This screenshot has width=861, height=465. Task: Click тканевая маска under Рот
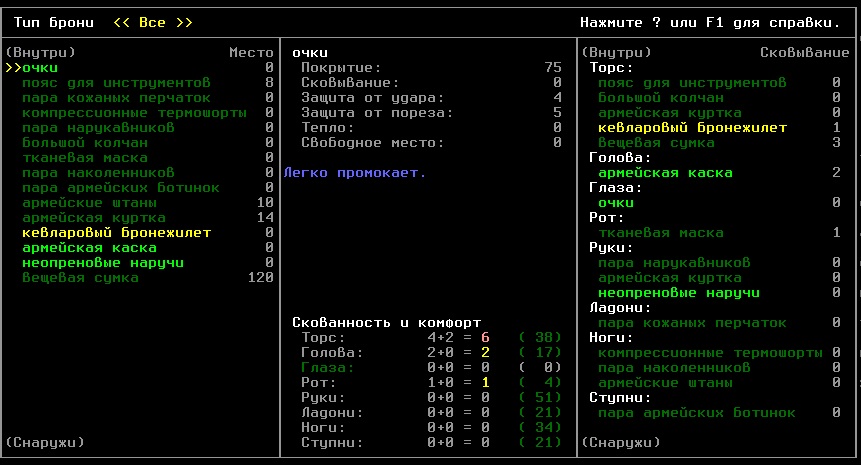[x=661, y=233]
